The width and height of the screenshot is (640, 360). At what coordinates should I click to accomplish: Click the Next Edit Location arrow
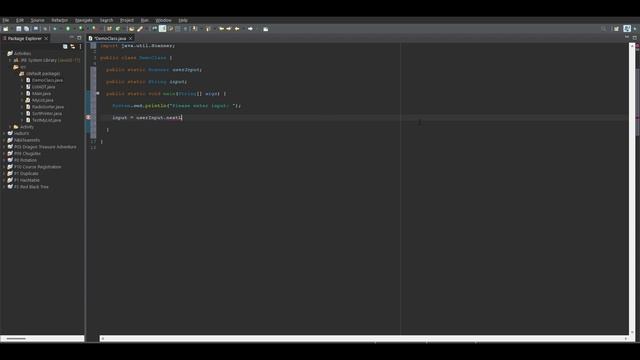[x=229, y=29]
